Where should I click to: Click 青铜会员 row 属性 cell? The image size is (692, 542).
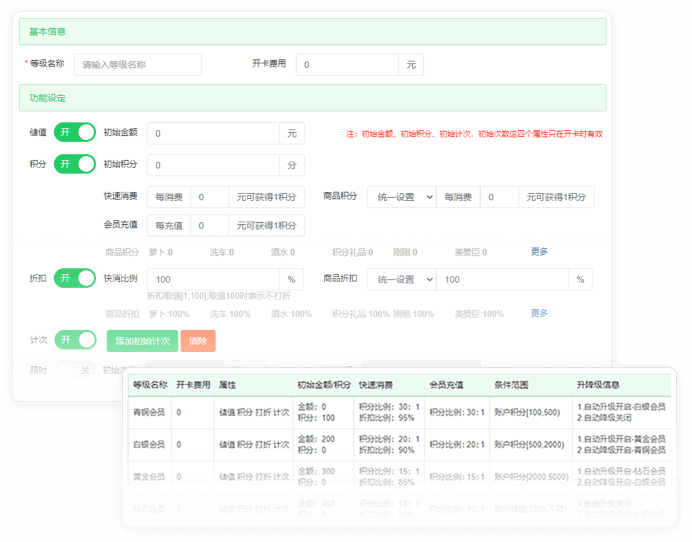click(254, 412)
